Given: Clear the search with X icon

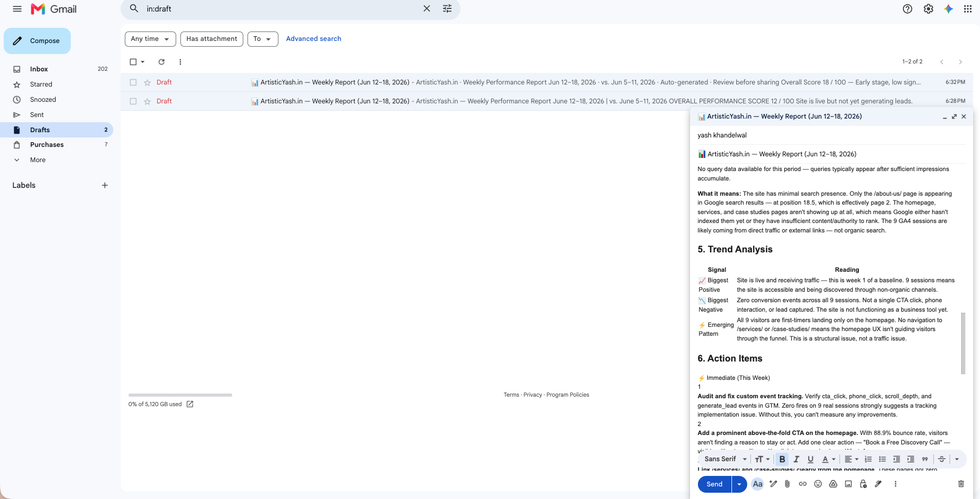Looking at the screenshot, I should 427,9.
